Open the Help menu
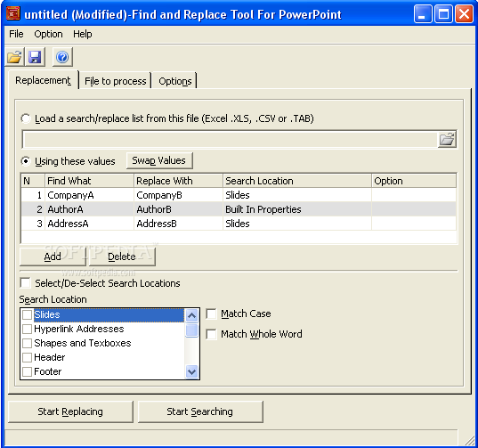The height and width of the screenshot is (448, 478). tap(82, 34)
